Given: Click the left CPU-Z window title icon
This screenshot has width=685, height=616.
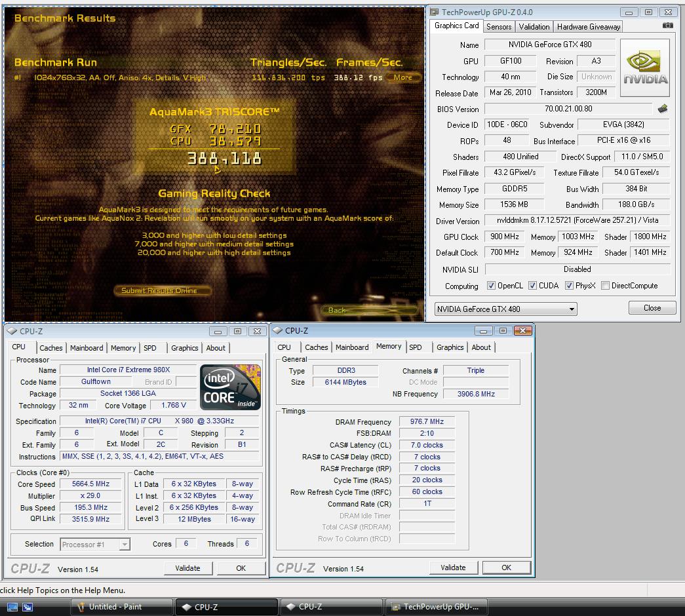Looking at the screenshot, I should 12,331.
